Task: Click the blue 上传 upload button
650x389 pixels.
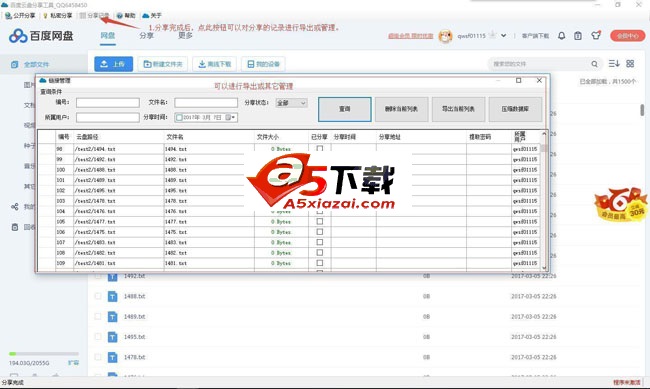Action: click(114, 64)
